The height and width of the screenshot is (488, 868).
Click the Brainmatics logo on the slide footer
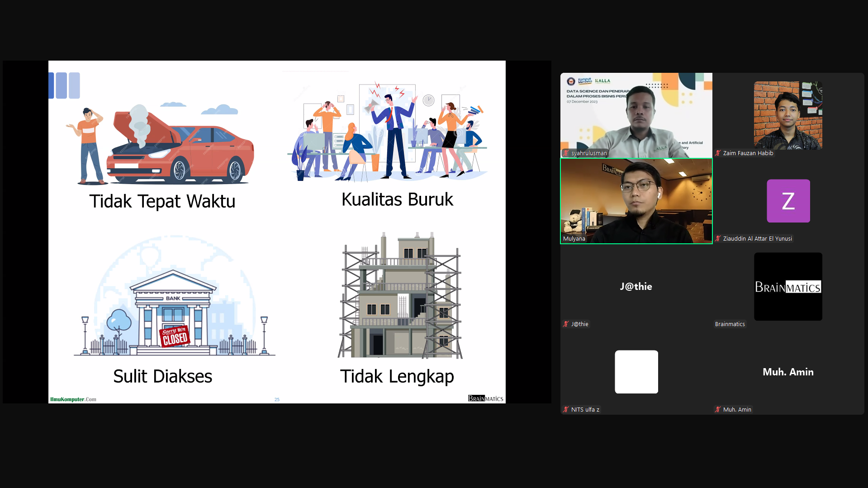485,398
